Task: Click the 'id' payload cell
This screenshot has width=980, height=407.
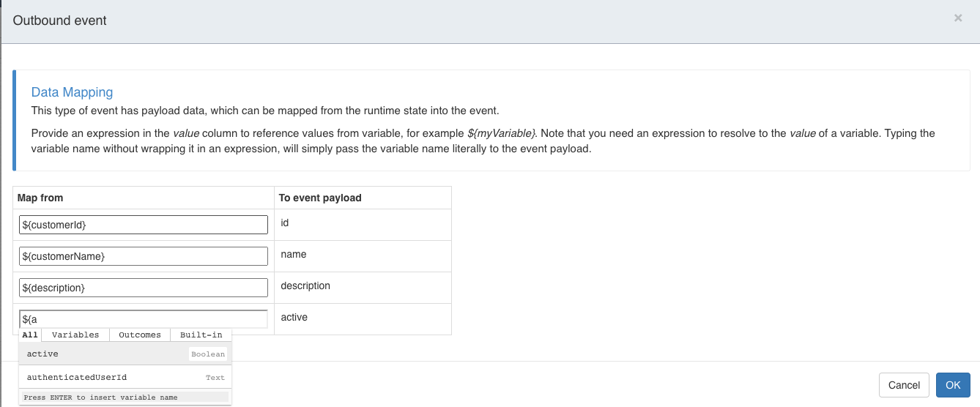Action: click(x=285, y=223)
